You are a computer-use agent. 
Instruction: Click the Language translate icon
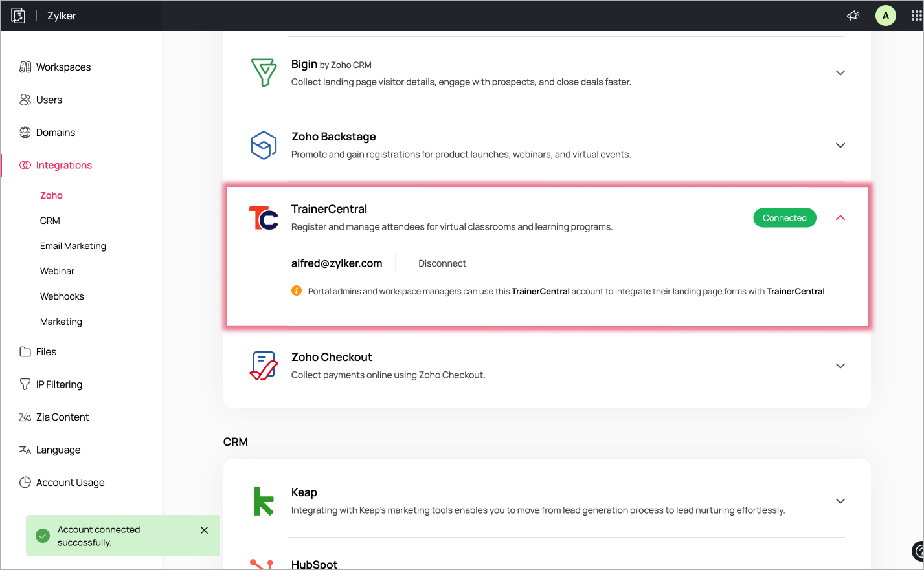25,450
